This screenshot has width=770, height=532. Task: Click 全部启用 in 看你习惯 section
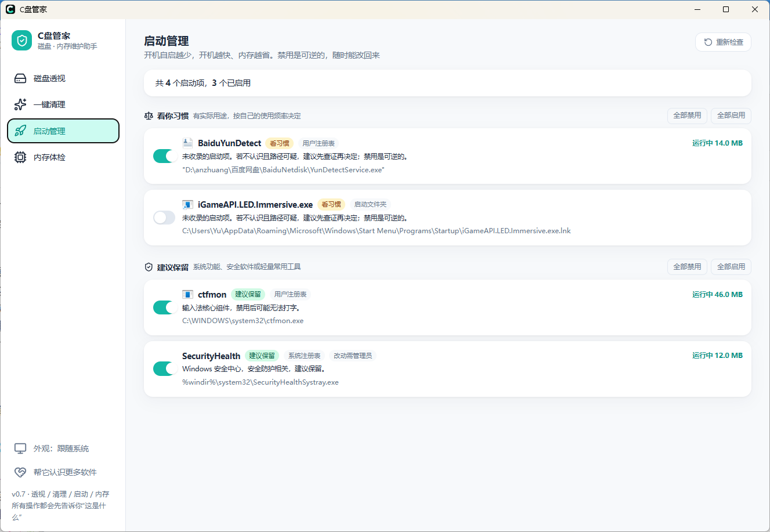click(731, 115)
